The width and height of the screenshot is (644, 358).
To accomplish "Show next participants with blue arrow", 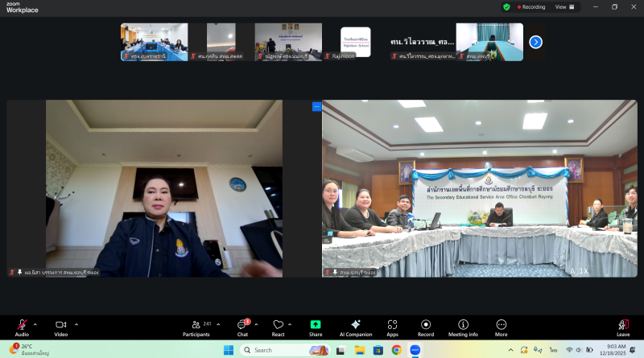I will 535,42.
